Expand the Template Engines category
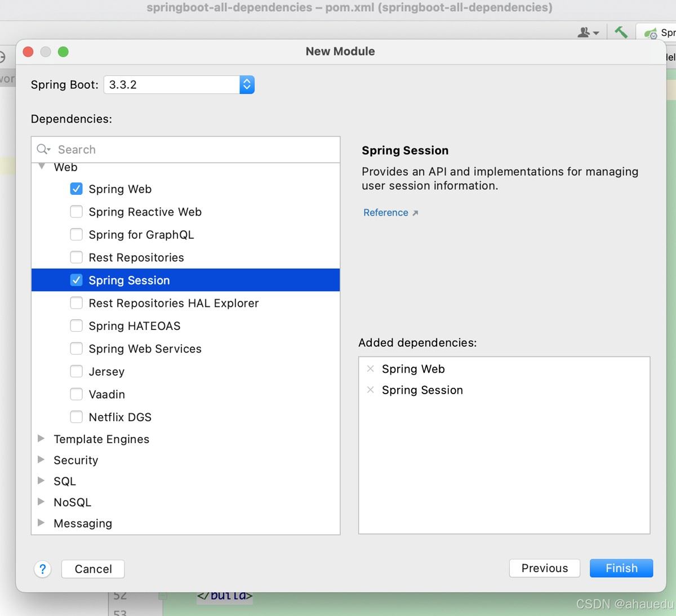Screen dimensions: 676x616 tap(41, 439)
